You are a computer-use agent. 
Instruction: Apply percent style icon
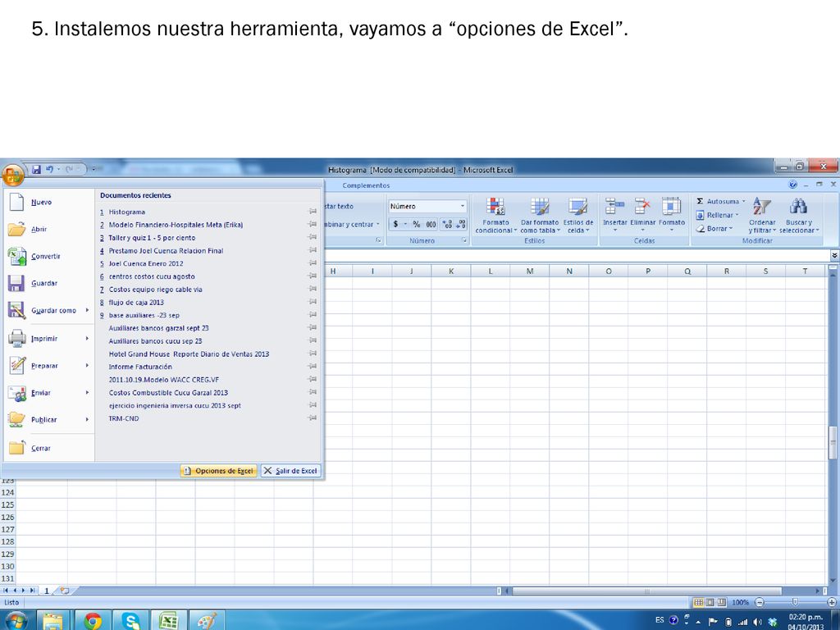(416, 225)
